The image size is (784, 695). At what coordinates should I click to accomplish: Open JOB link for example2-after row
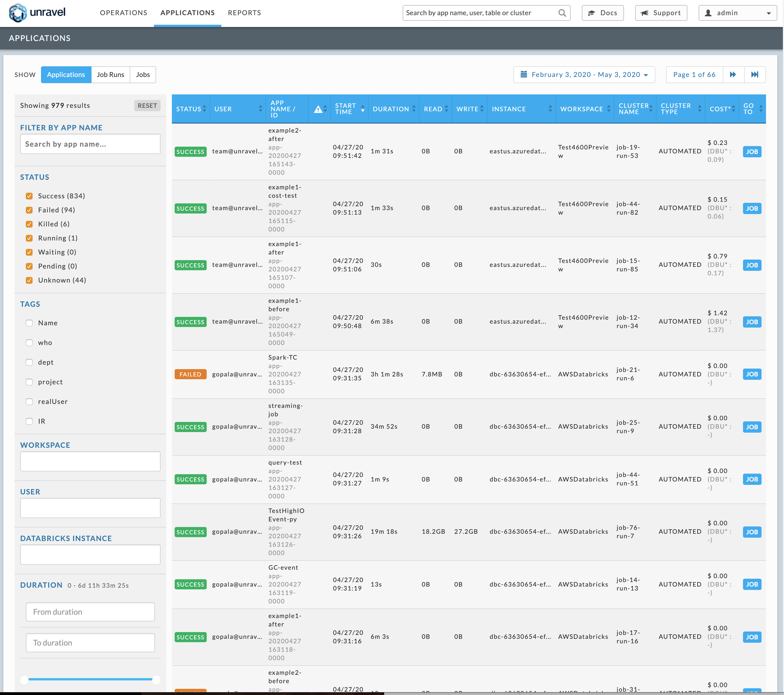[x=752, y=152]
